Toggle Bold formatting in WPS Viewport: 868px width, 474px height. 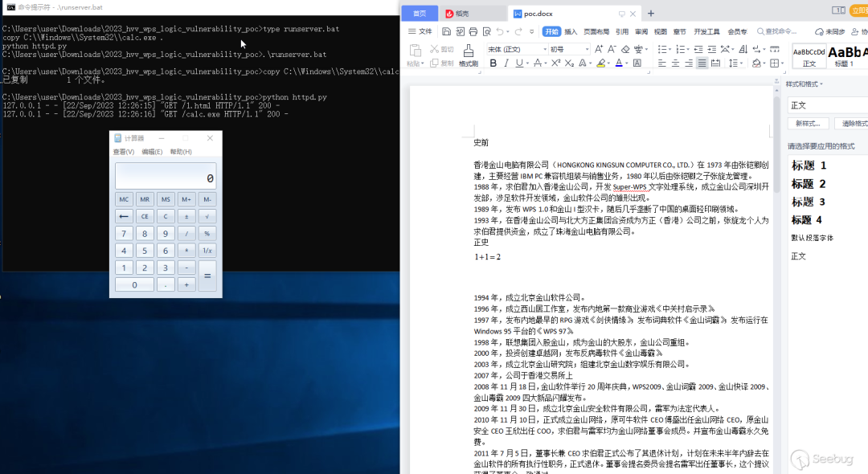click(493, 63)
